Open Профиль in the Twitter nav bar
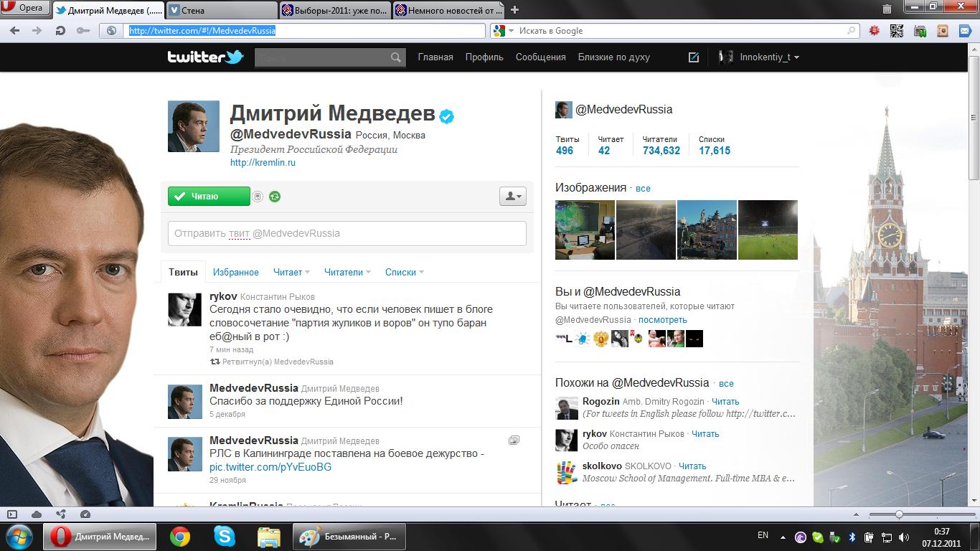 coord(484,57)
